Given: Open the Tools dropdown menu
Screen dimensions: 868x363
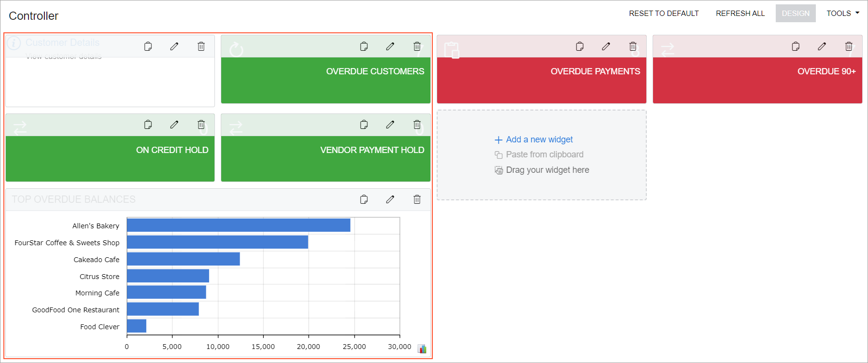Looking at the screenshot, I should click(x=842, y=14).
